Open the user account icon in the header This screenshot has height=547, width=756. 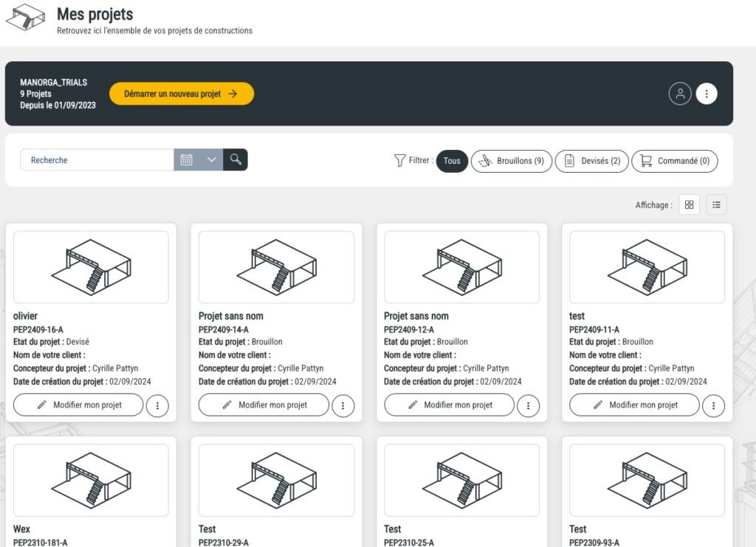(x=680, y=94)
